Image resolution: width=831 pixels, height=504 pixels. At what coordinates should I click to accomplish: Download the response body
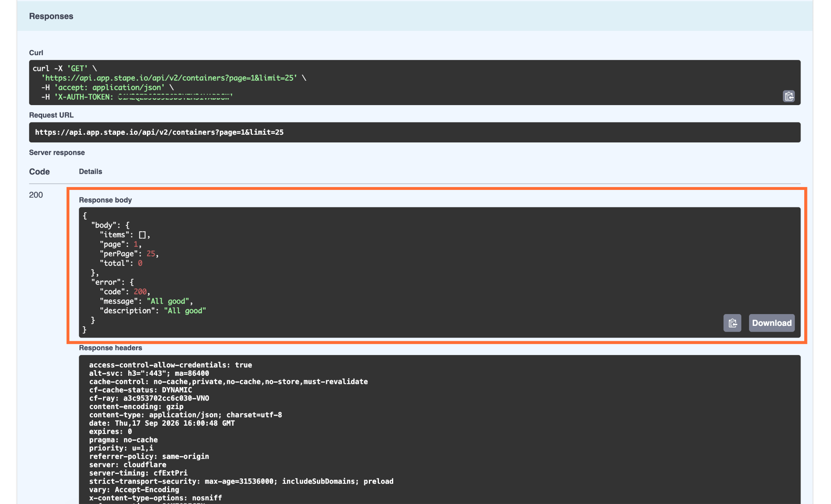(x=771, y=323)
